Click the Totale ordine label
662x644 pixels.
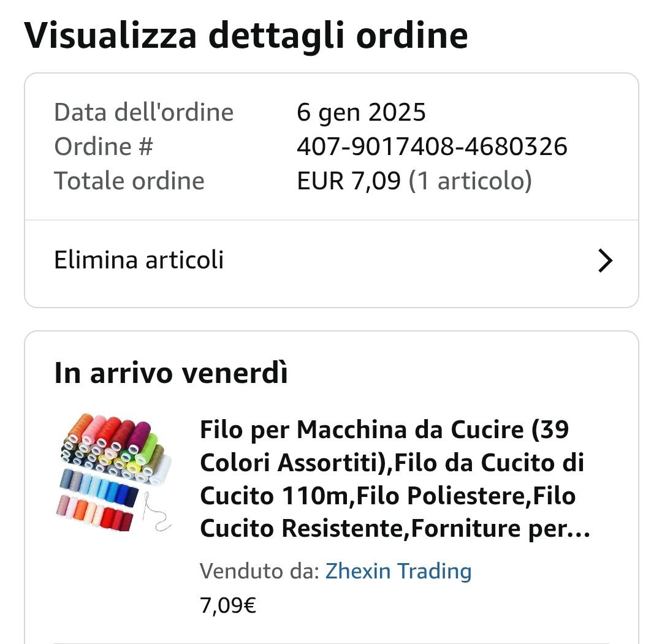click(x=129, y=181)
